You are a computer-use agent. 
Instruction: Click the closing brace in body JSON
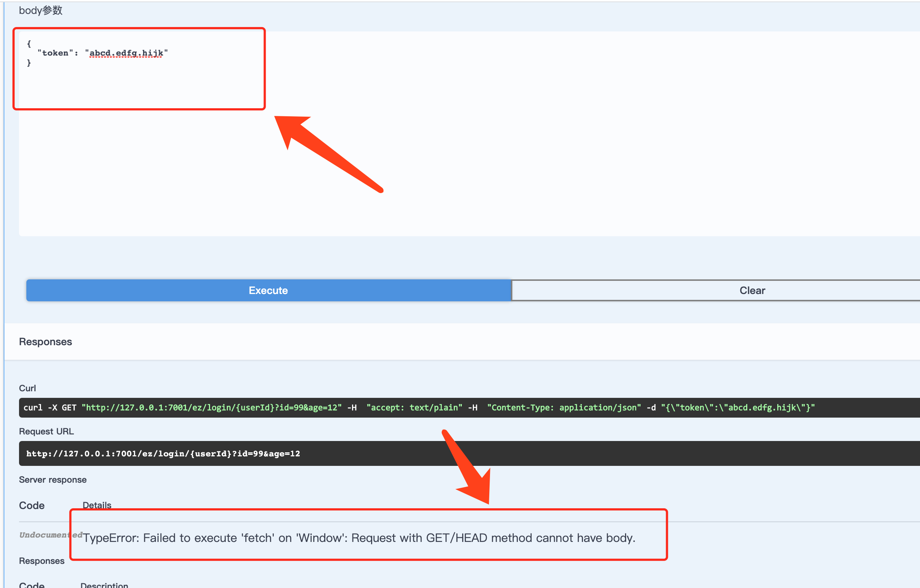[x=29, y=63]
